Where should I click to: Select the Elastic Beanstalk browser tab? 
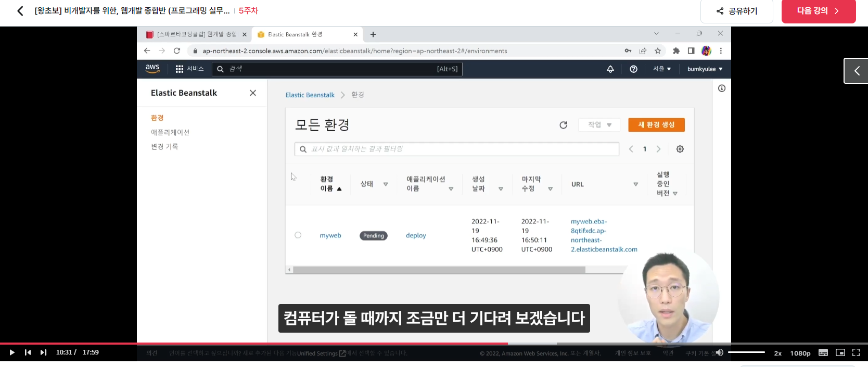point(307,34)
